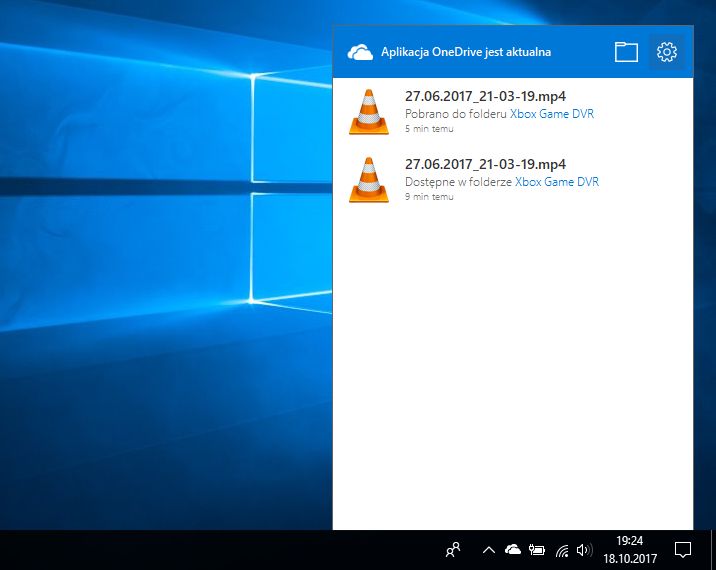Click Show desktop strip at taskbar edge
The image size is (716, 570).
pyautogui.click(x=713, y=550)
